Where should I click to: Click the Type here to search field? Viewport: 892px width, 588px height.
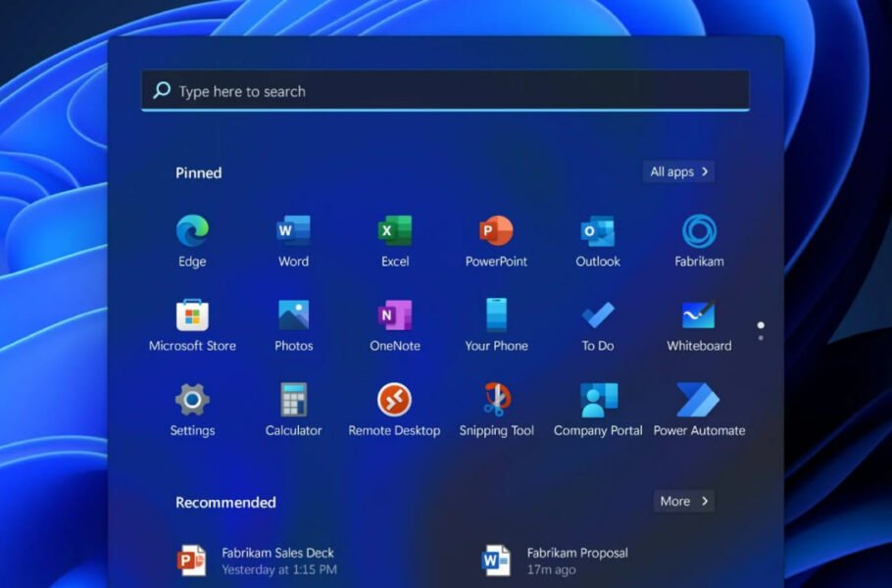(445, 90)
